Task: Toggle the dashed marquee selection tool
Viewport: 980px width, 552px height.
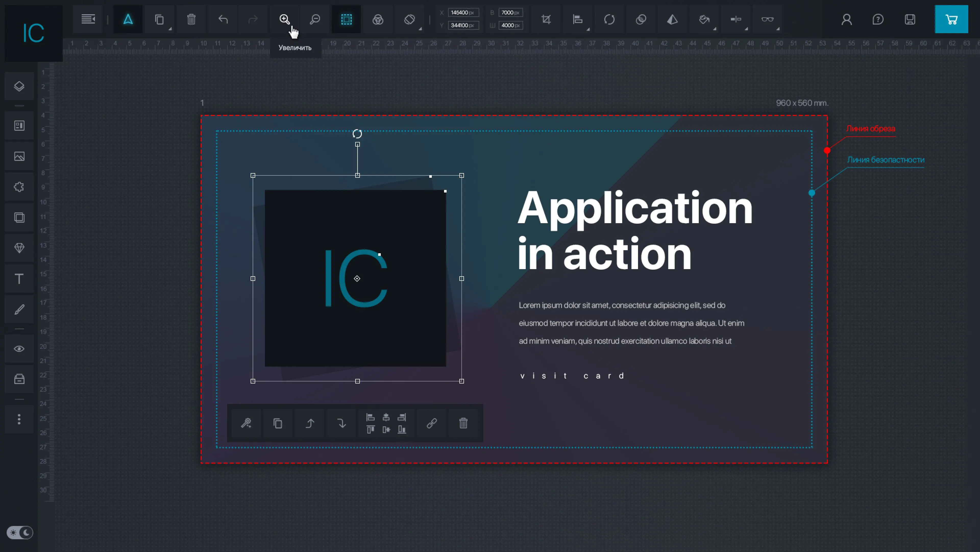Action: [x=346, y=19]
